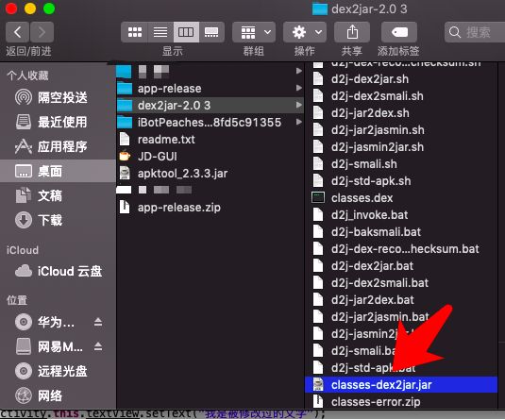This screenshot has height=420, width=505.
Task: Select the iBotPeaches...8fd5c91355 folder
Action: pos(210,123)
